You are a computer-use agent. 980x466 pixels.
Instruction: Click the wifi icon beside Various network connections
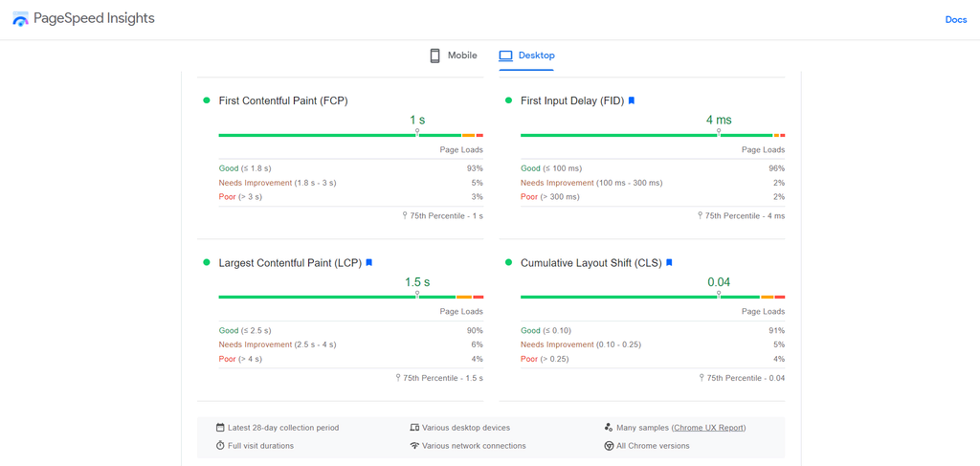click(x=414, y=446)
